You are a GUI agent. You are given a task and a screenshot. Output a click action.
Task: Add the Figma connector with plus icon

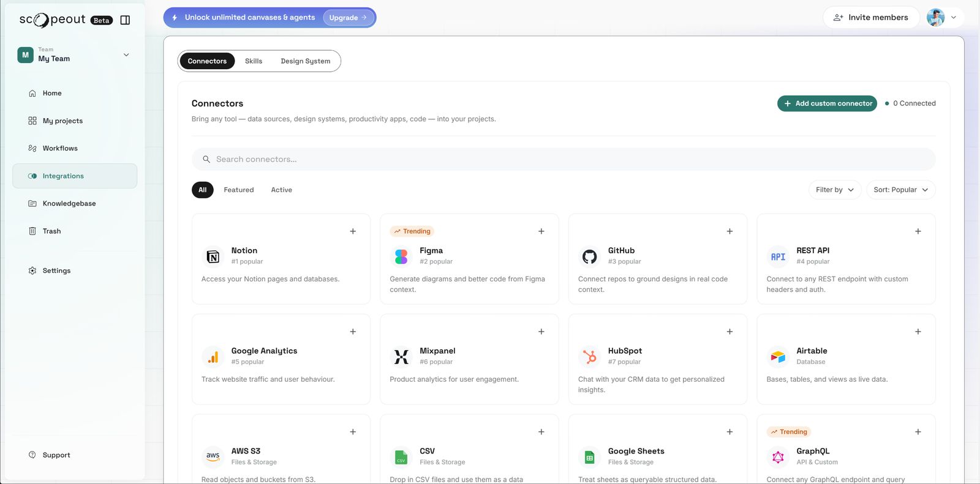[541, 231]
